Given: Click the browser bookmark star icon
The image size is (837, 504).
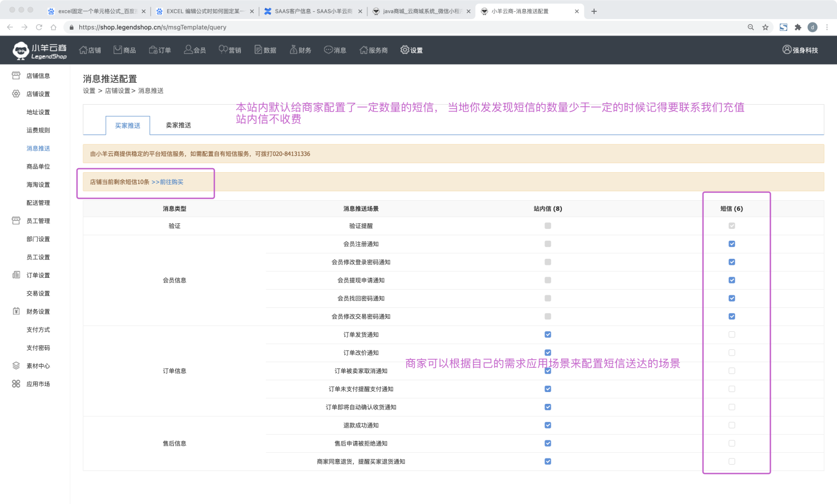Looking at the screenshot, I should pyautogui.click(x=765, y=27).
